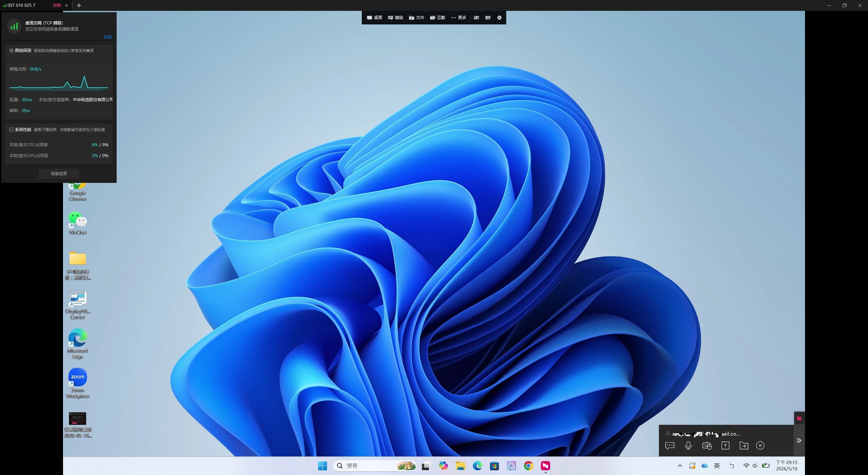Click the bandwidth usage line graph

point(59,82)
